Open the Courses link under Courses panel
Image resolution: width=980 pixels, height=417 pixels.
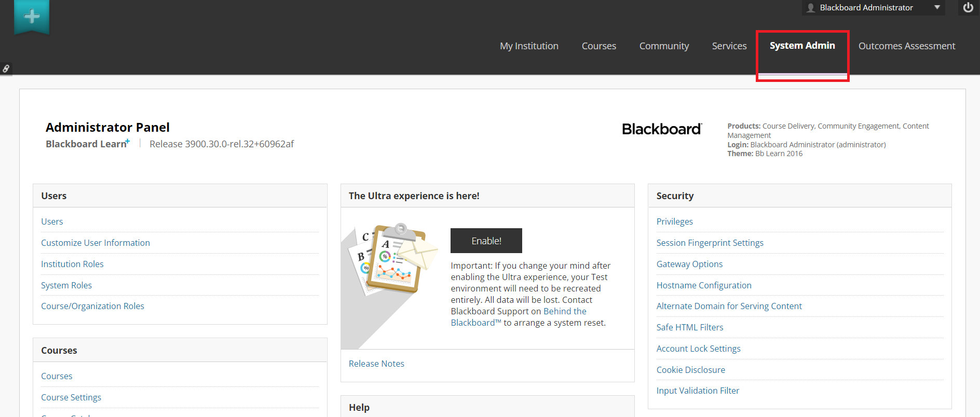click(57, 376)
